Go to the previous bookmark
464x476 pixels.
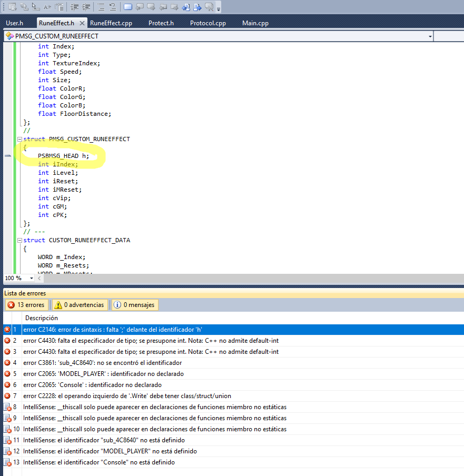140,7
